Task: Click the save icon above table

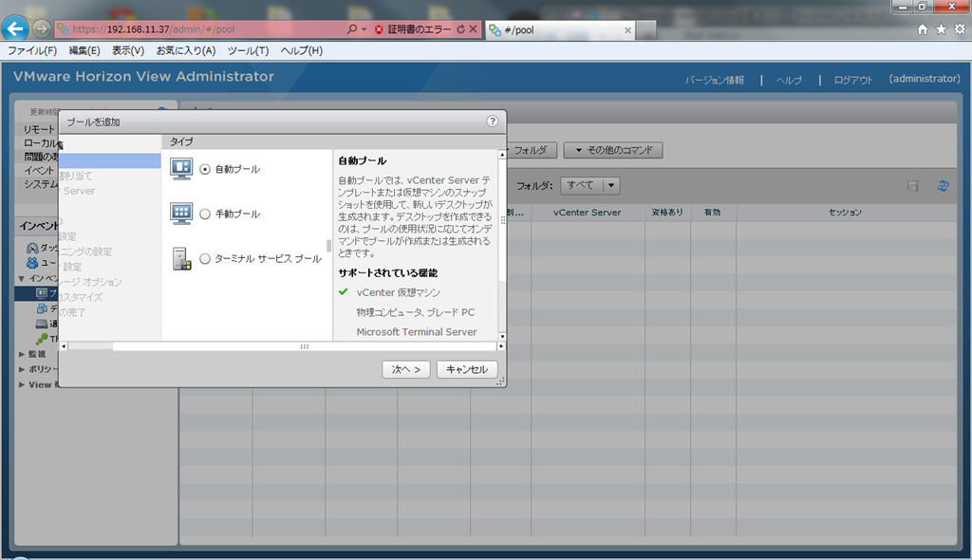Action: [x=912, y=185]
